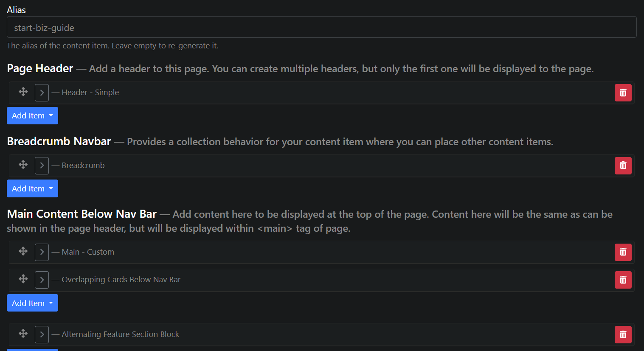Expand Overlapping Cards Below Nav Bar
The image size is (644, 351).
(x=42, y=280)
